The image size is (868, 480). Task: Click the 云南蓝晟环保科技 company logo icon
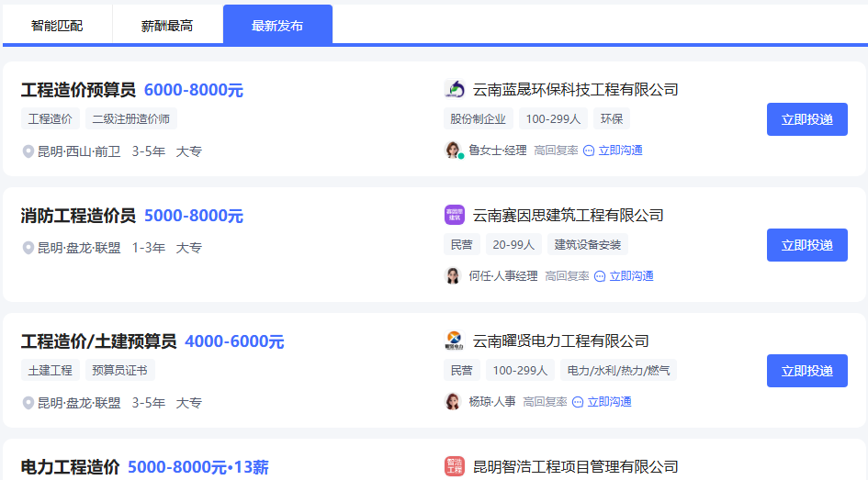(x=455, y=89)
